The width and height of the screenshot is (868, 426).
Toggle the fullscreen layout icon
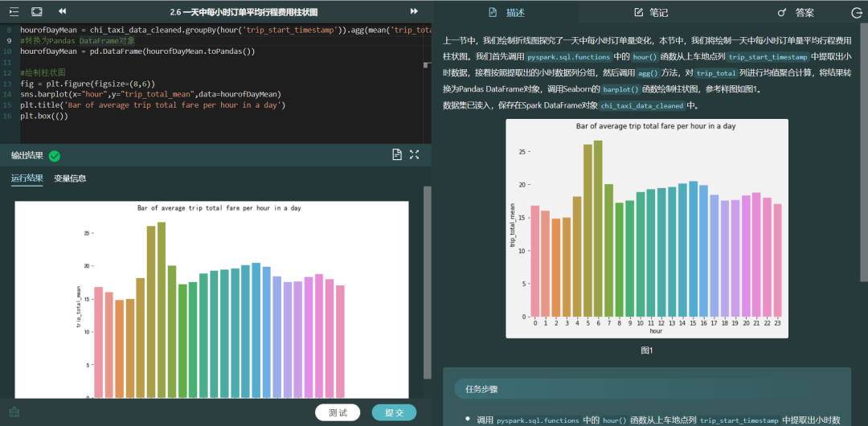[36, 11]
